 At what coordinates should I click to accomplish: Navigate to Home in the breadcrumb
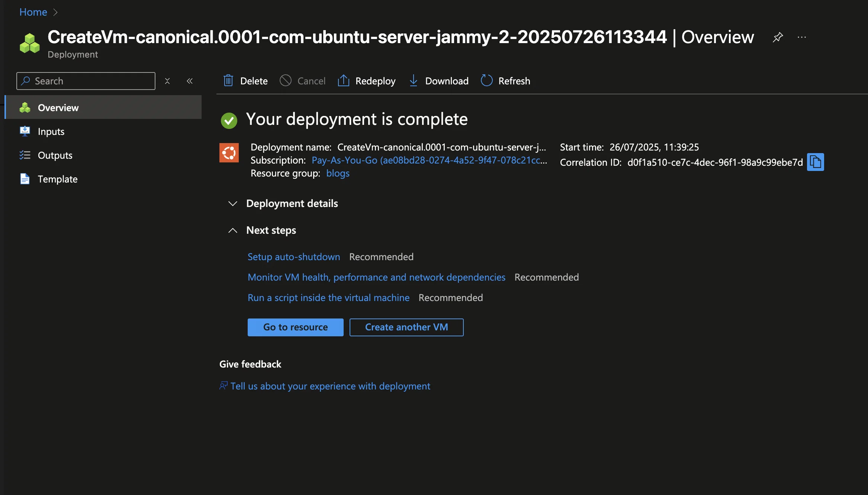[33, 12]
